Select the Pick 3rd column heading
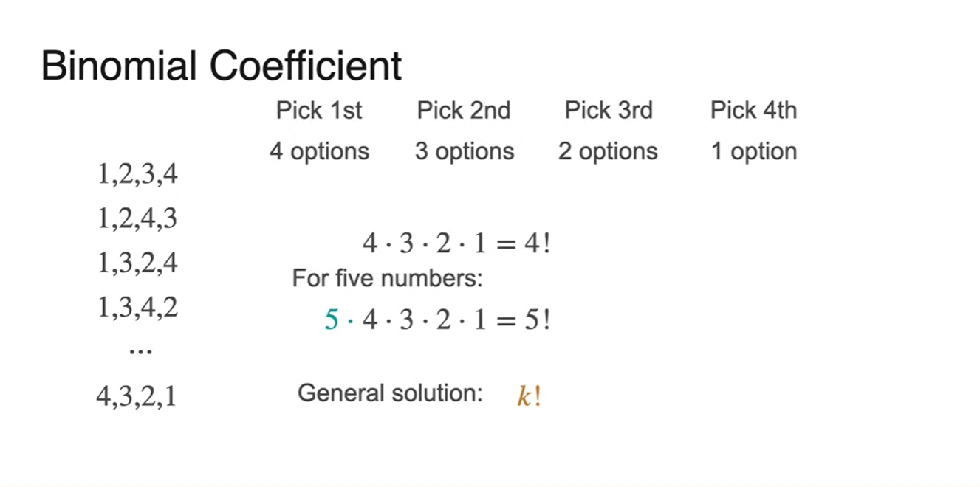The height and width of the screenshot is (487, 980). coord(609,111)
